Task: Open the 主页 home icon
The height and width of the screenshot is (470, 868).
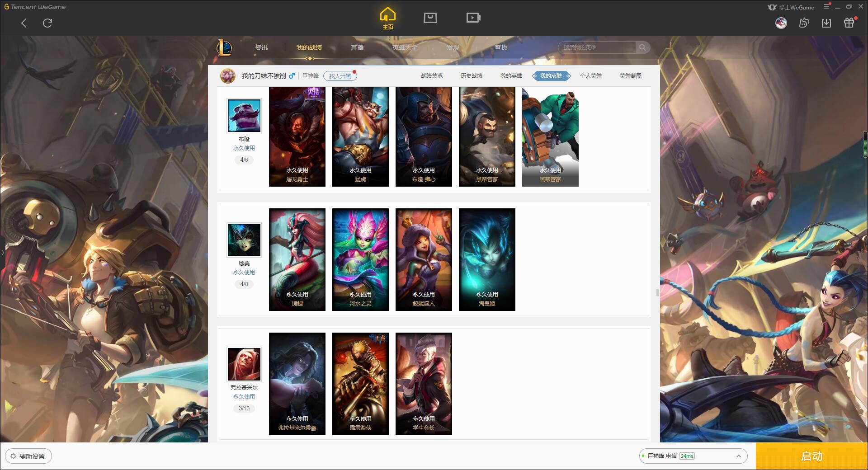Action: (x=388, y=19)
